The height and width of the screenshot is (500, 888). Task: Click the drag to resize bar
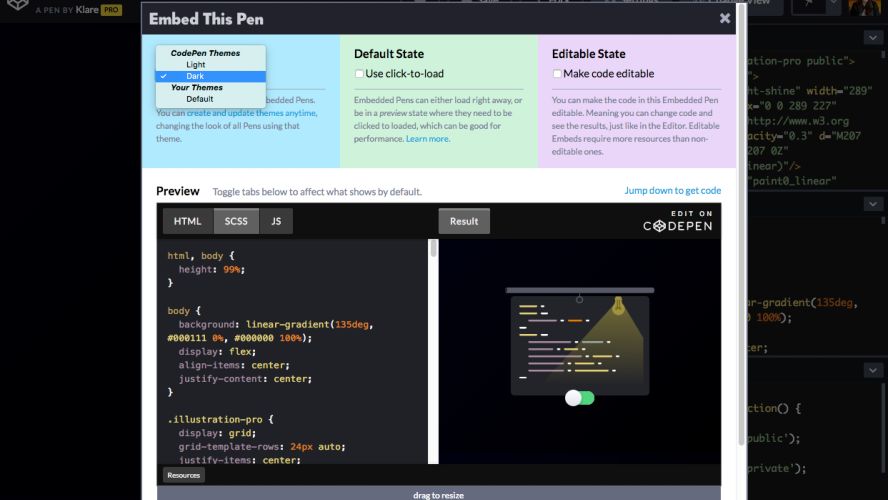coord(438,494)
